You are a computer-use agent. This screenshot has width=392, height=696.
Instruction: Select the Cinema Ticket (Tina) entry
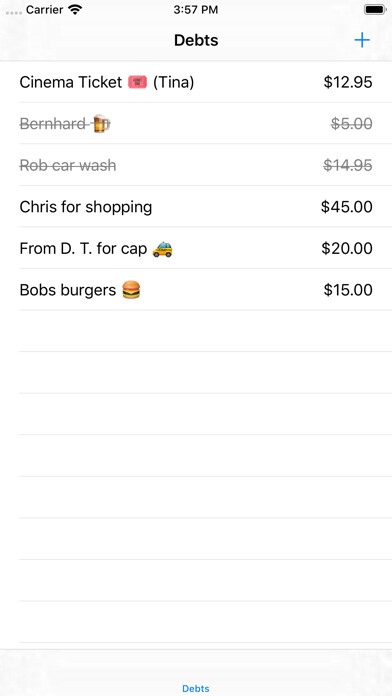[x=196, y=82]
